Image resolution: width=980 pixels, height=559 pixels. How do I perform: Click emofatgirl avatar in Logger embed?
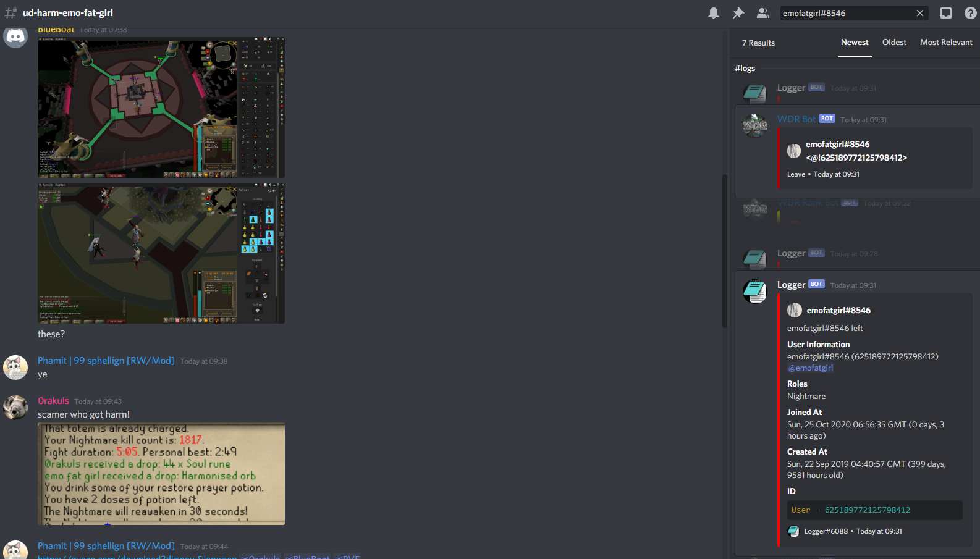point(795,310)
